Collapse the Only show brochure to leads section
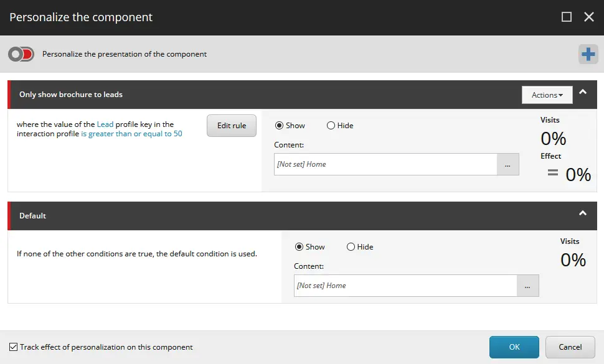604x364 pixels. coord(583,91)
